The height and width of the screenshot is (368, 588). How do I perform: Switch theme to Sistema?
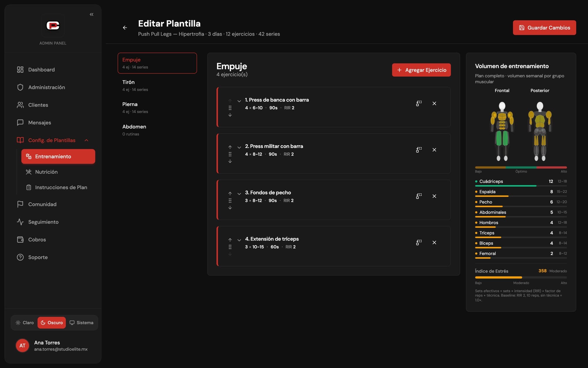[x=81, y=323]
